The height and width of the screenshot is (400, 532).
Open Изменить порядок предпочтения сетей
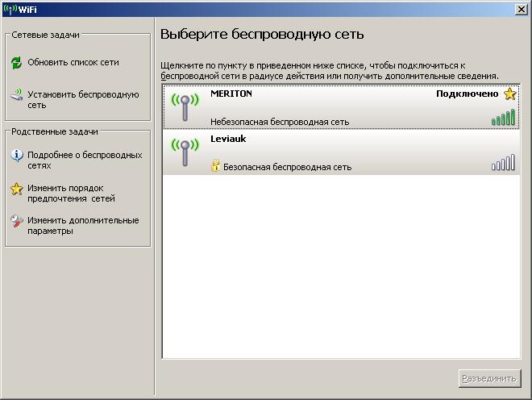pos(71,194)
